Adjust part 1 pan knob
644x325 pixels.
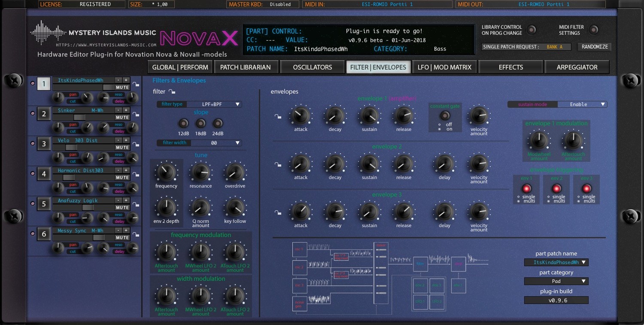59,97
